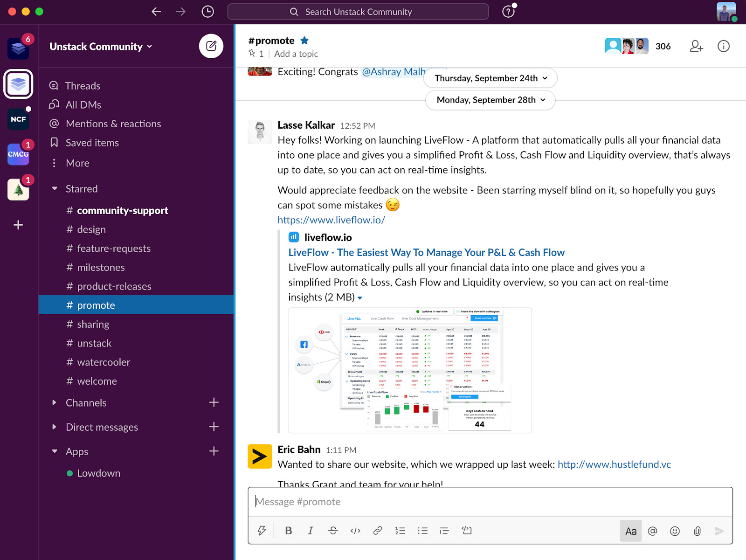Apply italic formatting
The image size is (746, 560).
(311, 531)
